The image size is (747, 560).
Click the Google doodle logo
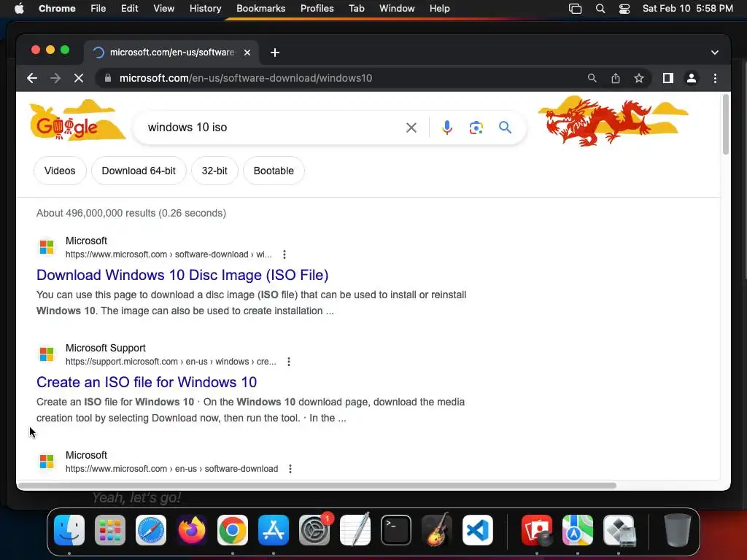click(x=77, y=120)
